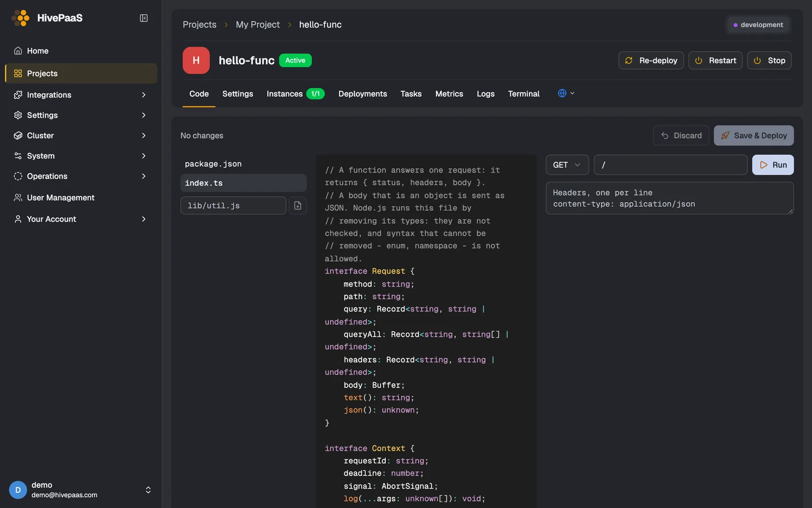Image resolution: width=812 pixels, height=508 pixels.
Task: Open the GET method dropdown
Action: click(567, 165)
